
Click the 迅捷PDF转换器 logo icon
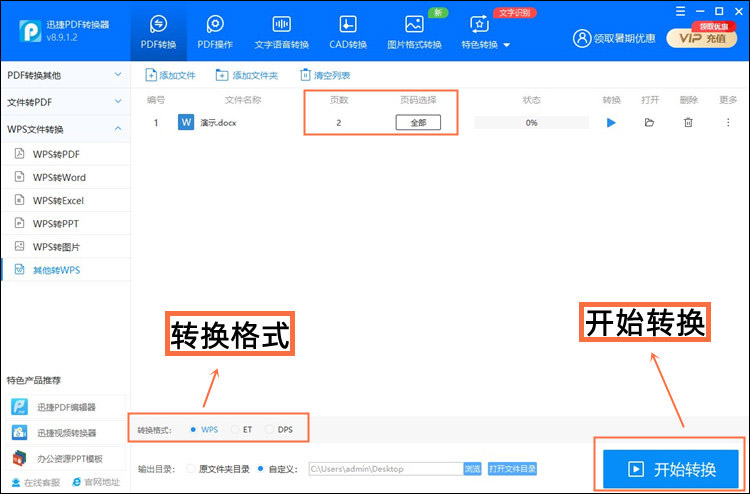point(30,31)
